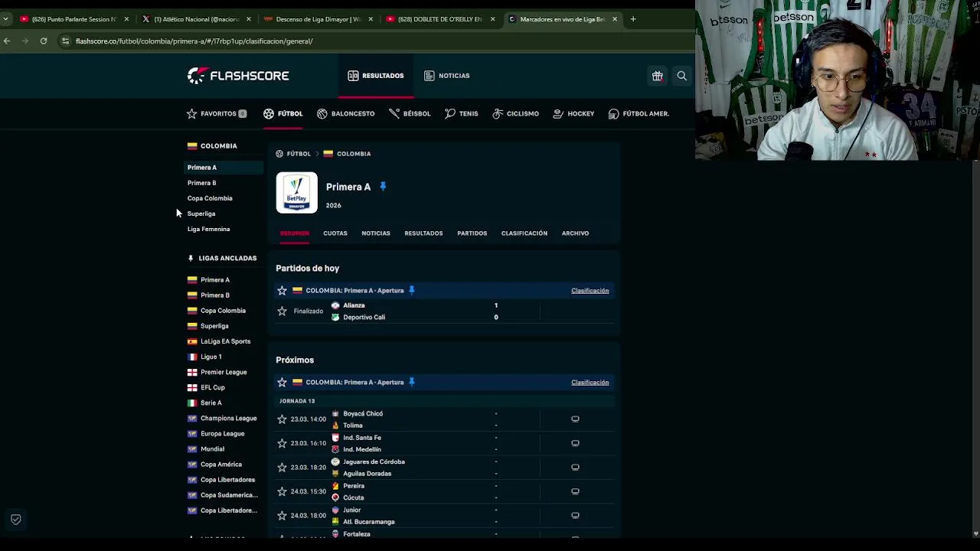The image size is (980, 551).
Task: Switch to RESULTADOS league tab
Action: [x=423, y=233]
